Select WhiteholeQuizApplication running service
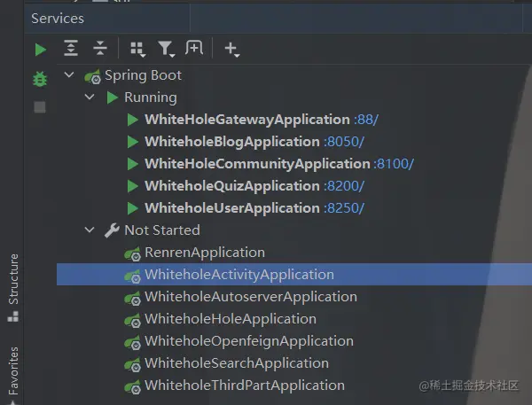 (x=232, y=186)
